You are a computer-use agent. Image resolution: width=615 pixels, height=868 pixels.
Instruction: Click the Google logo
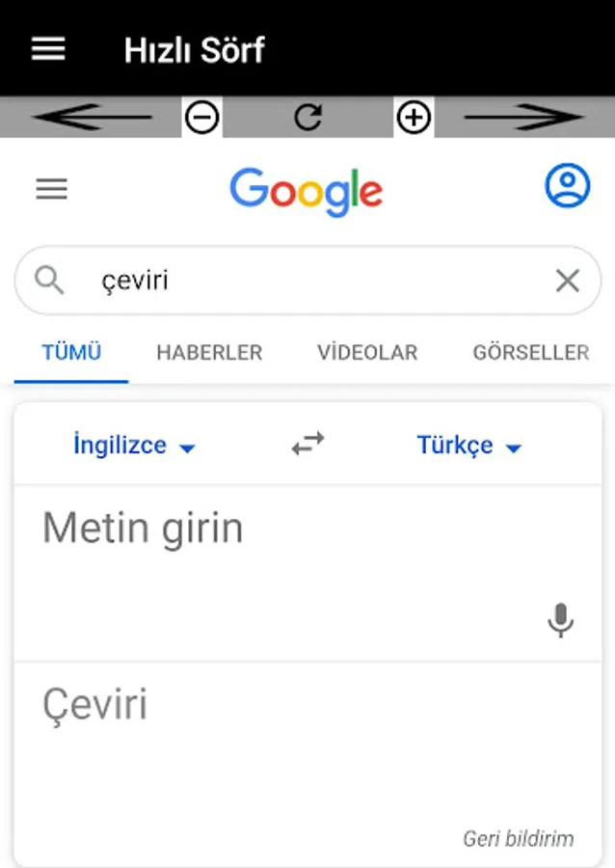(307, 190)
